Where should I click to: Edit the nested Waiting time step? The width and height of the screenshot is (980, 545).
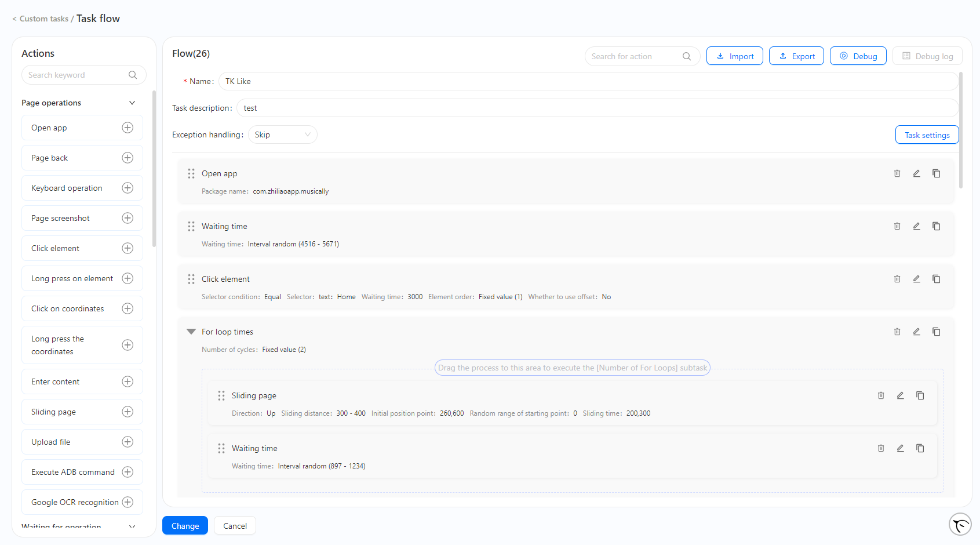(x=901, y=448)
